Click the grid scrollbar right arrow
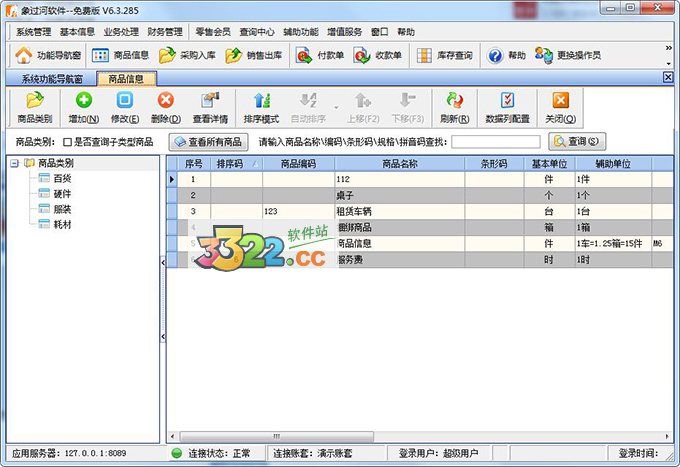 pos(667,436)
